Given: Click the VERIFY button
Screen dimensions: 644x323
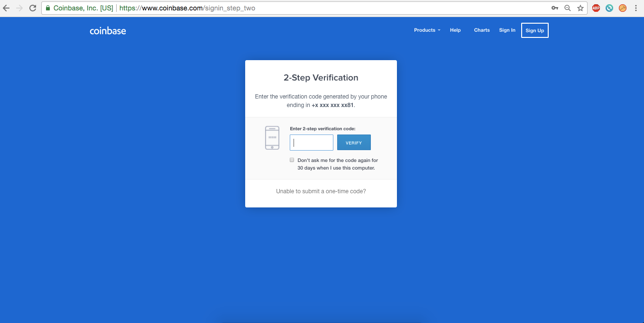Looking at the screenshot, I should click(354, 143).
